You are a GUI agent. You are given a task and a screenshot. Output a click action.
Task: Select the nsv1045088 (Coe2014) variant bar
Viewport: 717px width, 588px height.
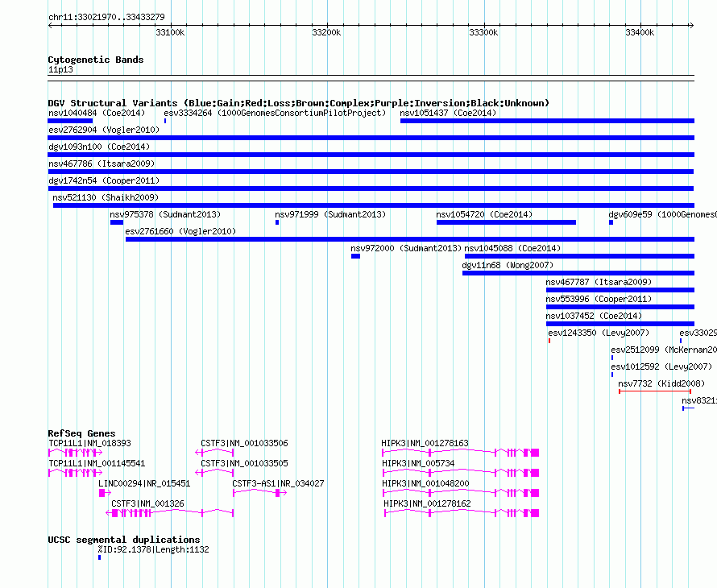[579, 256]
